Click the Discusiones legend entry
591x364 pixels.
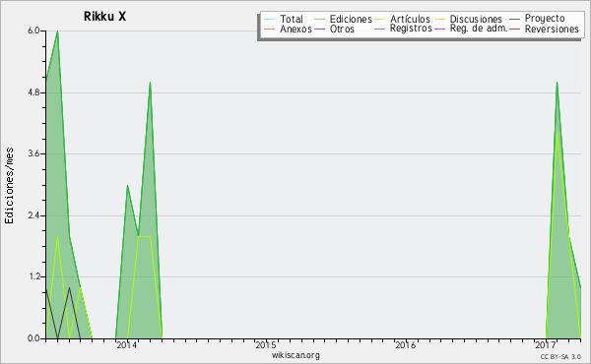(469, 19)
